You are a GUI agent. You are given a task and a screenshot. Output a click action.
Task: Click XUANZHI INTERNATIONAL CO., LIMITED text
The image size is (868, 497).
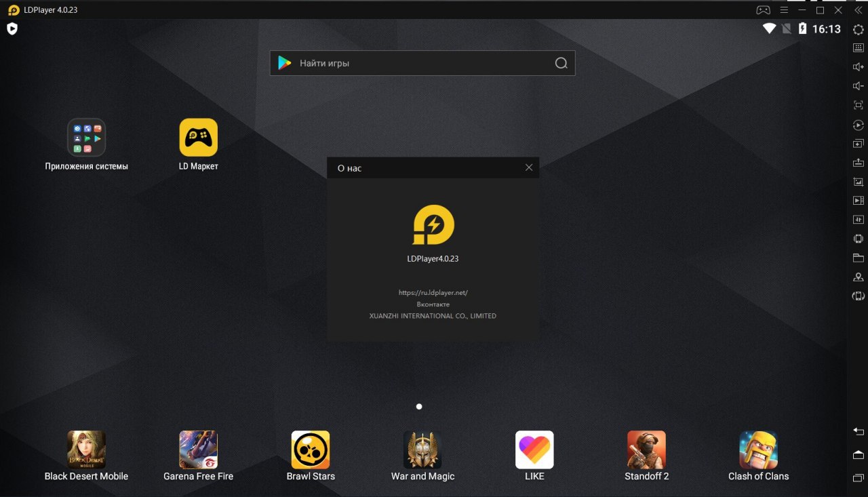[433, 316]
